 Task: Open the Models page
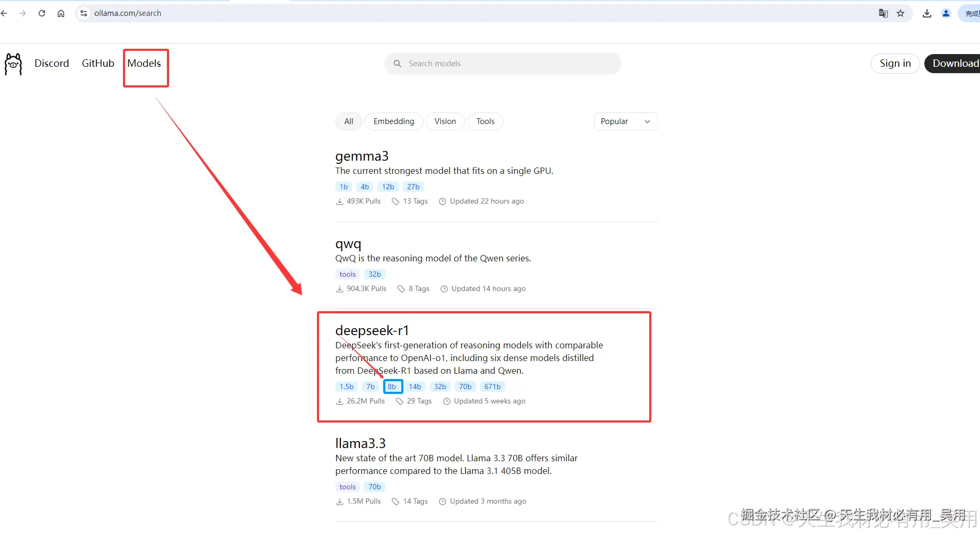coord(144,63)
